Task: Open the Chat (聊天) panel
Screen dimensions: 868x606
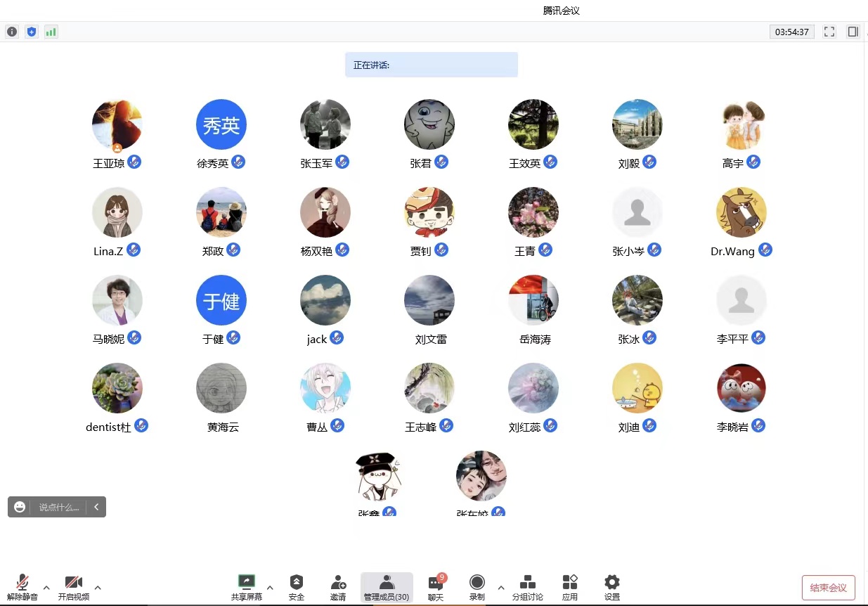Action: [x=436, y=587]
